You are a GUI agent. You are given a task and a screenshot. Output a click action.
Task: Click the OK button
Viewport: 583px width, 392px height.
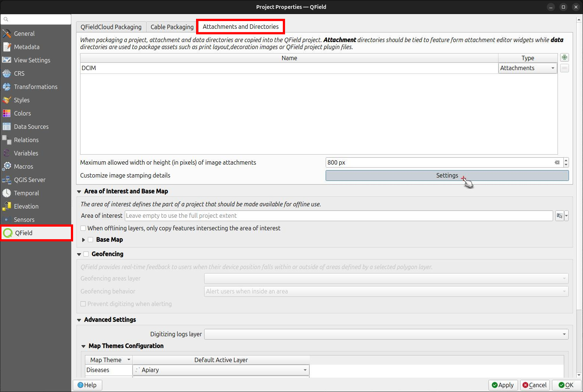(566, 385)
